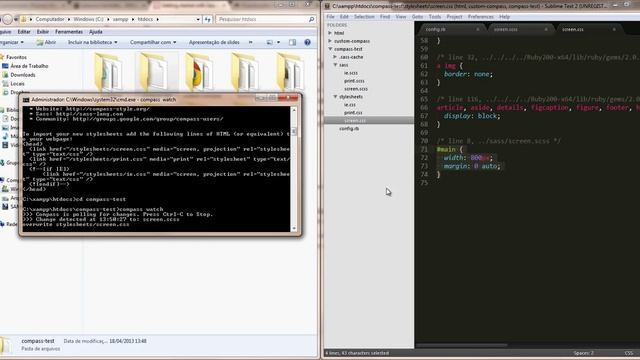This screenshot has width=640, height=360.
Task: Open Sublime's Tools menu
Action: pos(435,17)
